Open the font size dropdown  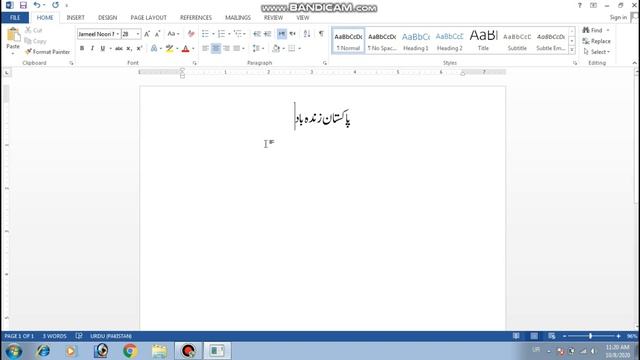(x=138, y=34)
